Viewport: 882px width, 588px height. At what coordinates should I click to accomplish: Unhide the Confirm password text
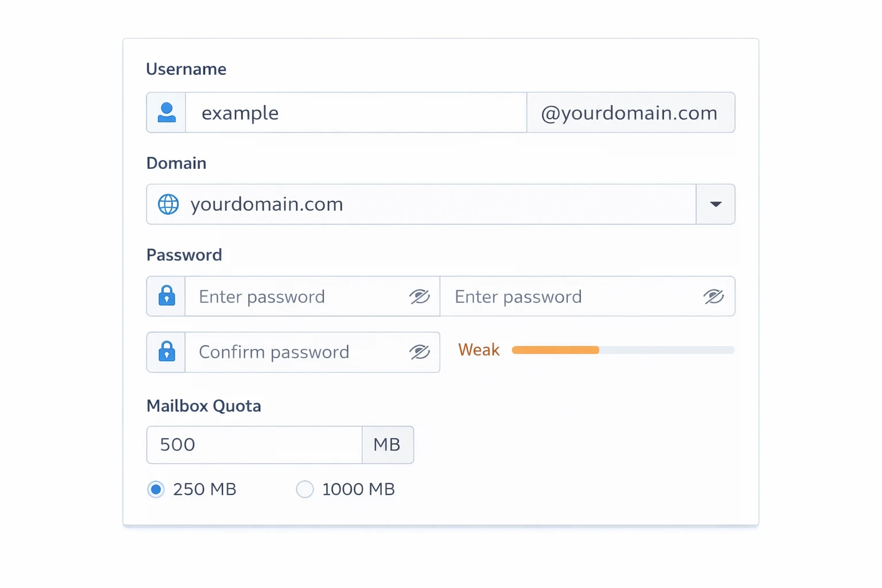click(420, 352)
